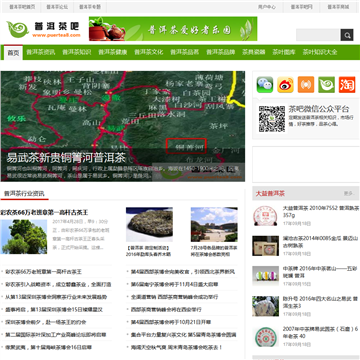Click the tea mountain map slideshow image
Viewport: 360px width, 360px height.
pyautogui.click(x=123, y=126)
